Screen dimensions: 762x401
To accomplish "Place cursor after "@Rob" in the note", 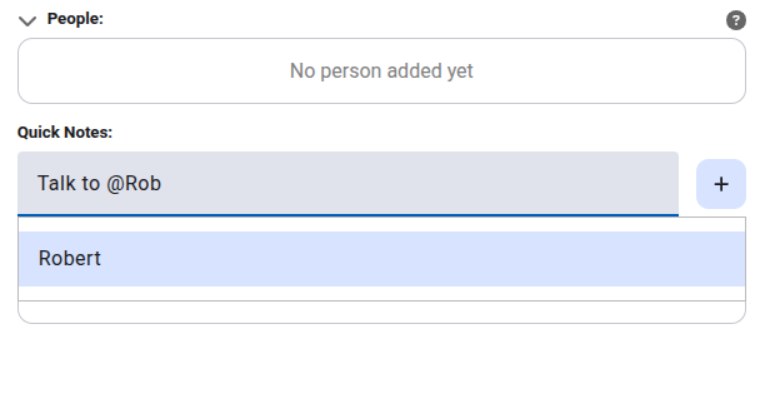I will (163, 184).
